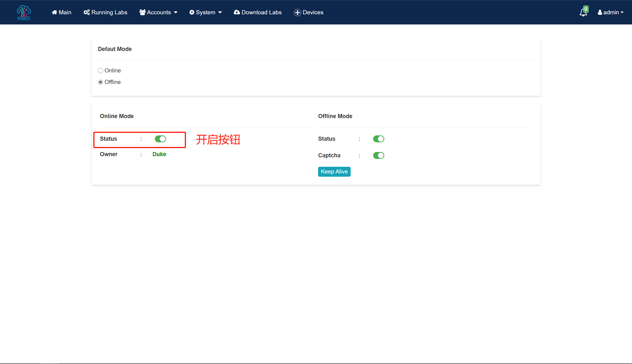632x364 pixels.
Task: Open Running Labs section
Action: (x=106, y=12)
